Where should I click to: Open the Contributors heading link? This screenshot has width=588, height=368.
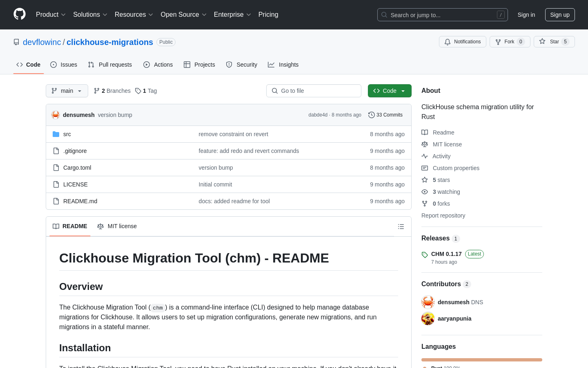[x=441, y=284]
